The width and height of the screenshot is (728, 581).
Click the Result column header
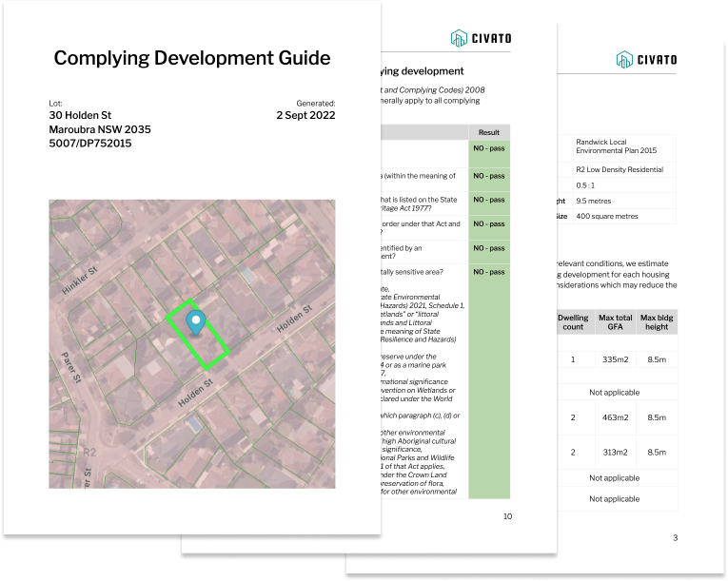(489, 132)
